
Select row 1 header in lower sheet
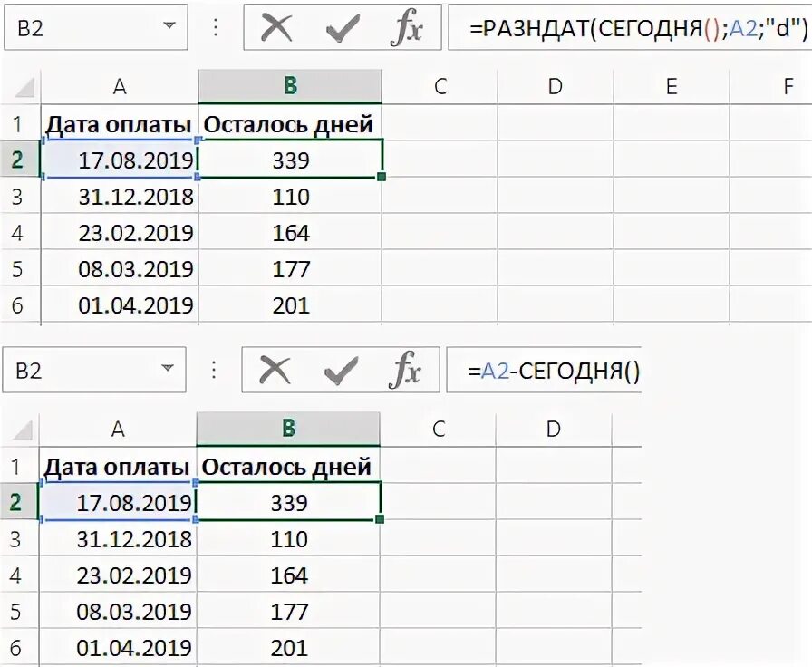[19, 466]
